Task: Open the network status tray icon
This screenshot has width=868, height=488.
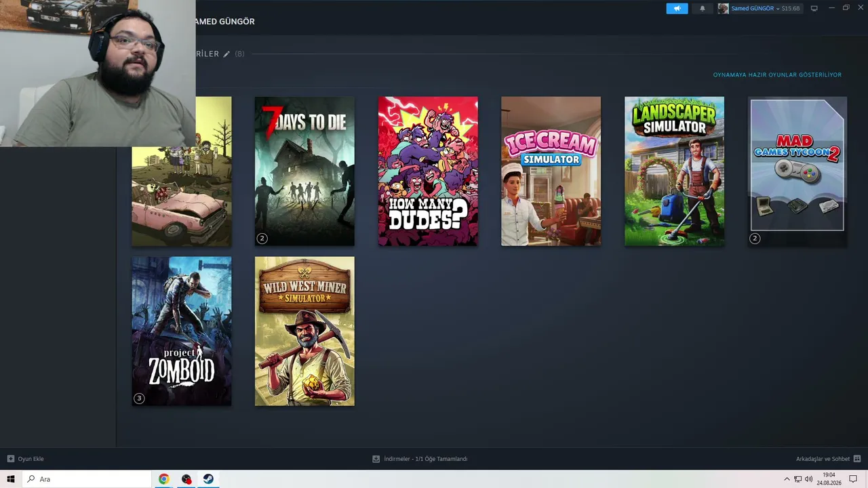Action: [797, 479]
